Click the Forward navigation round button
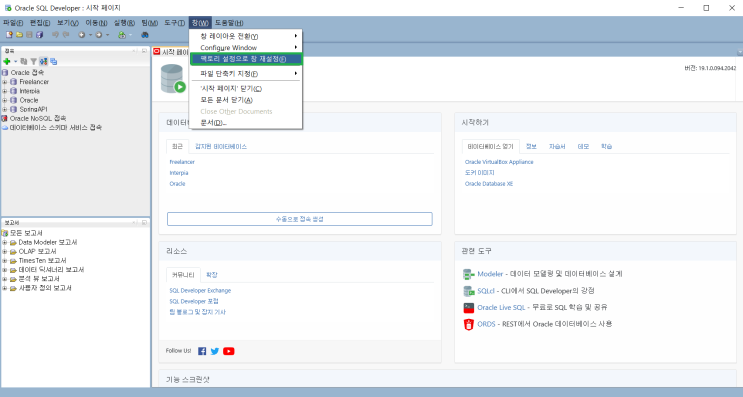The width and height of the screenshot is (743, 397). tap(99, 35)
